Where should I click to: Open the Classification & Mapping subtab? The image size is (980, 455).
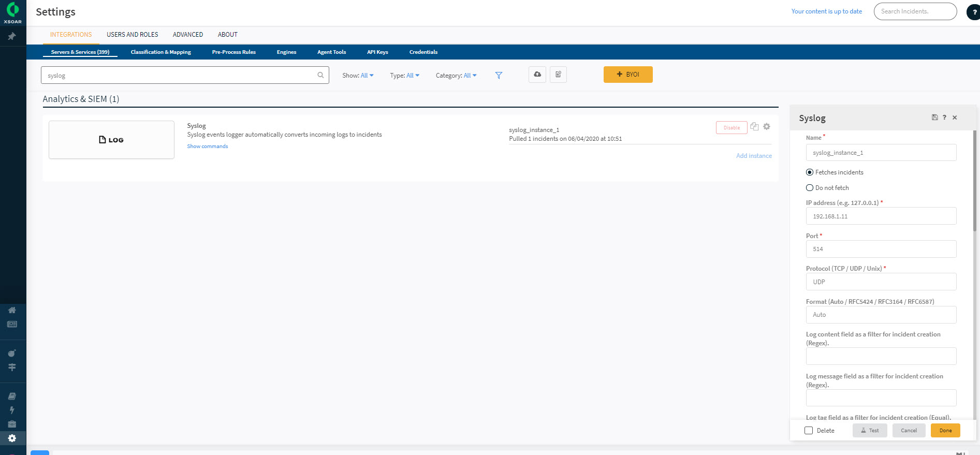point(161,52)
